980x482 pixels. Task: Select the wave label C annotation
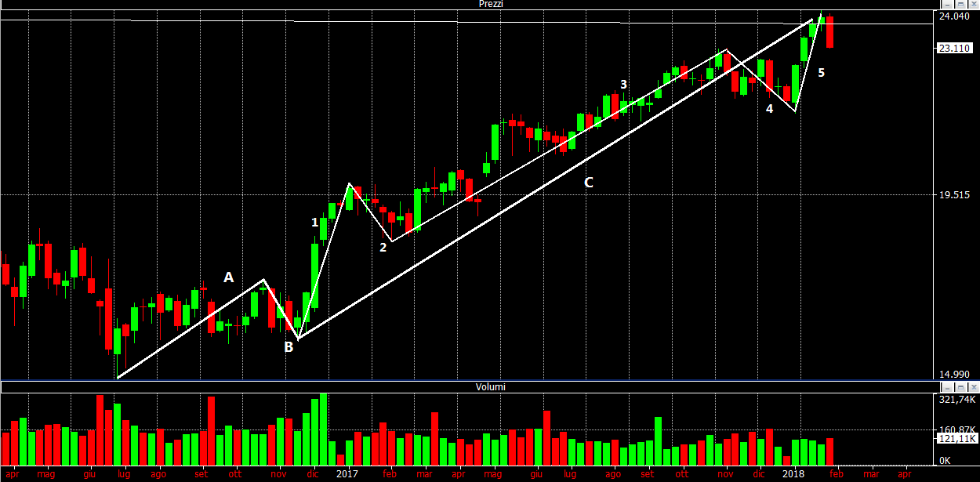click(588, 183)
